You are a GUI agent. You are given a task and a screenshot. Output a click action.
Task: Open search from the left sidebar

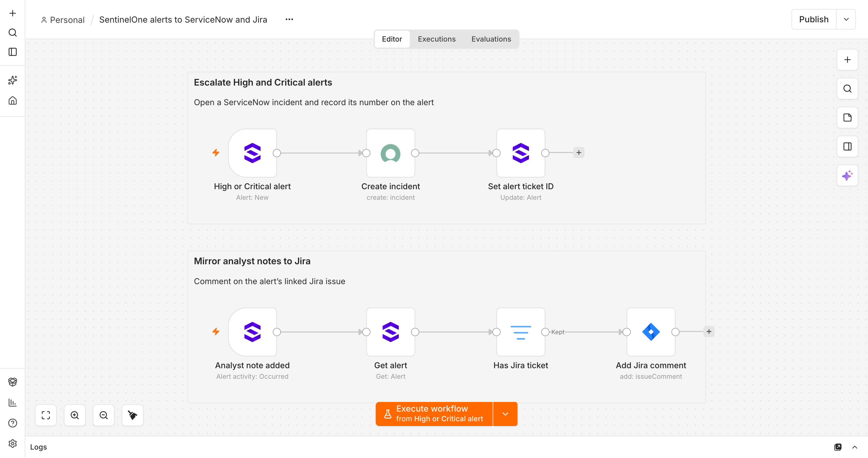(12, 33)
